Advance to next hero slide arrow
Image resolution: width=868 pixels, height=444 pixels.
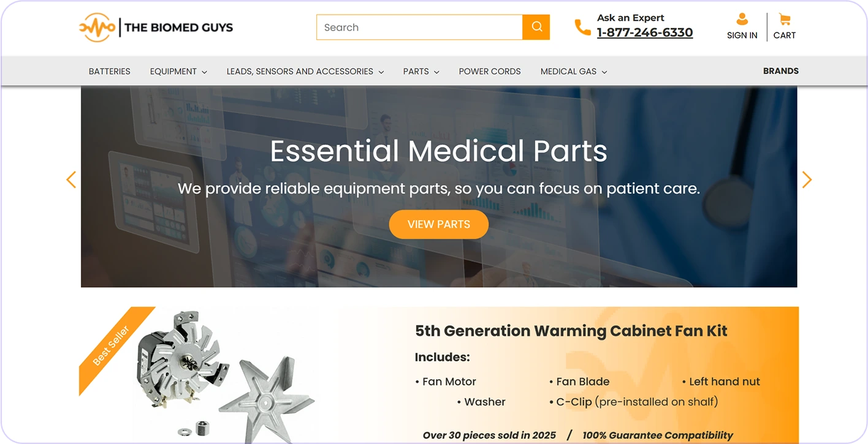click(x=807, y=179)
